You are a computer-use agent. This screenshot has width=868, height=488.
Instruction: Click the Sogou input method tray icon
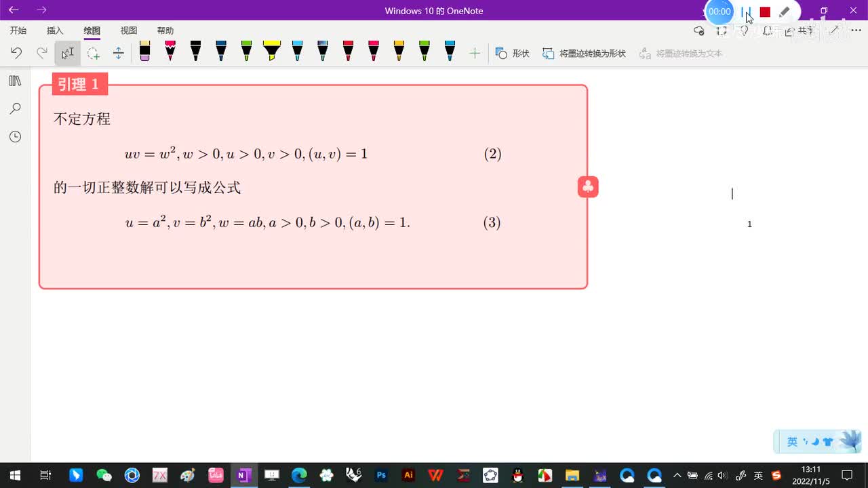(x=776, y=475)
